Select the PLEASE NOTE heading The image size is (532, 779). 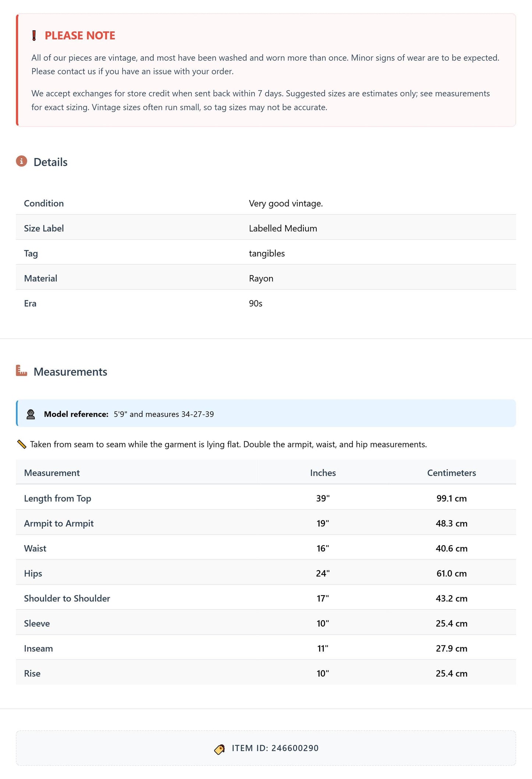pos(80,35)
